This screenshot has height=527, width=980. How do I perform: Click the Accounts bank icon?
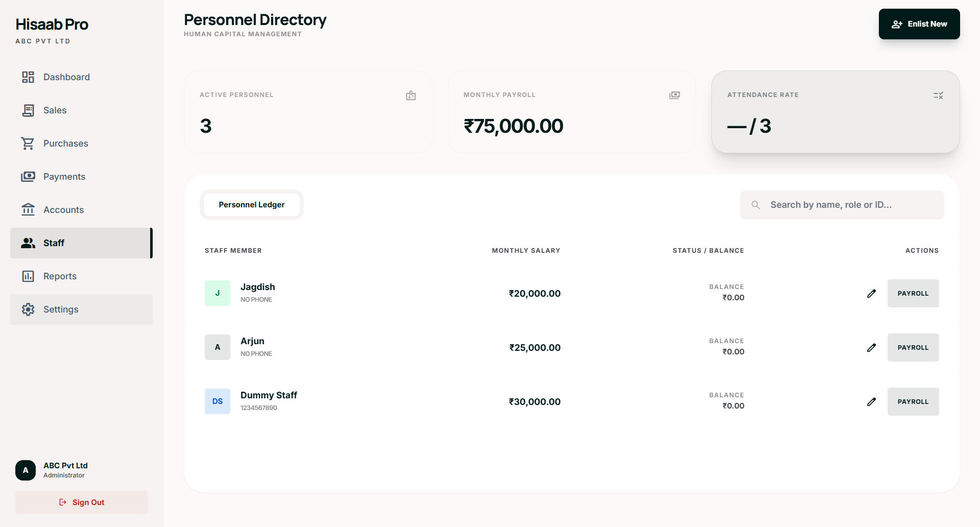28,210
